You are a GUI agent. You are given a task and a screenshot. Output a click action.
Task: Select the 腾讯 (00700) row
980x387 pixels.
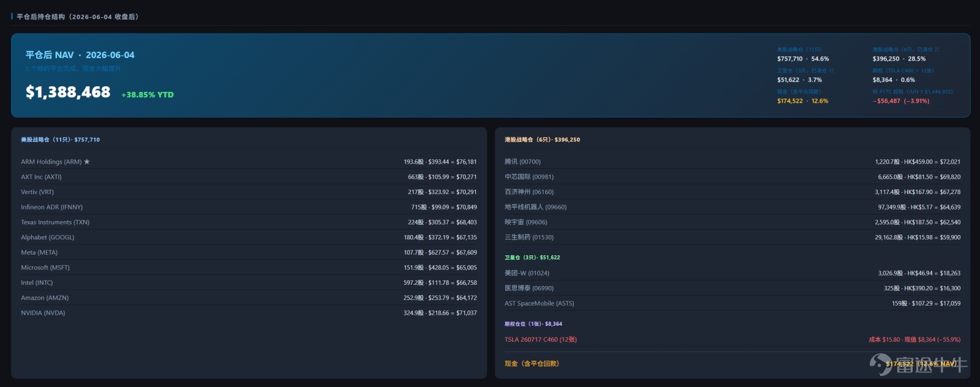coord(733,162)
